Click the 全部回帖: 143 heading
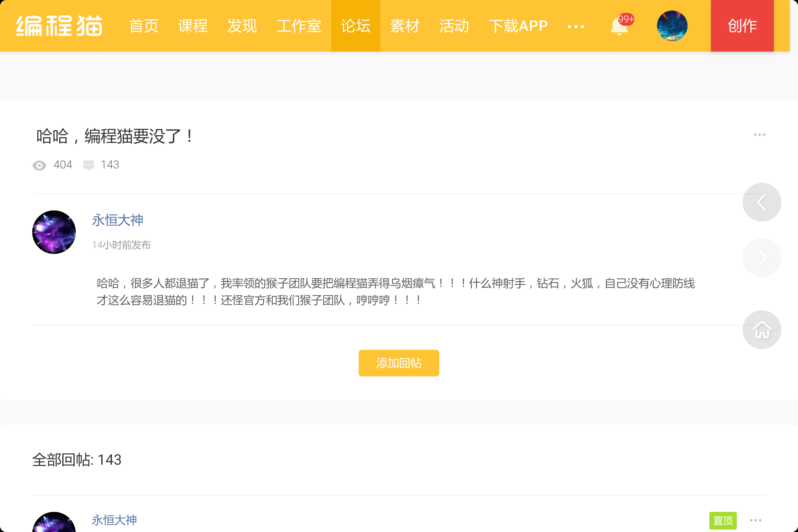Viewport: 798px width, 532px height. [x=77, y=460]
